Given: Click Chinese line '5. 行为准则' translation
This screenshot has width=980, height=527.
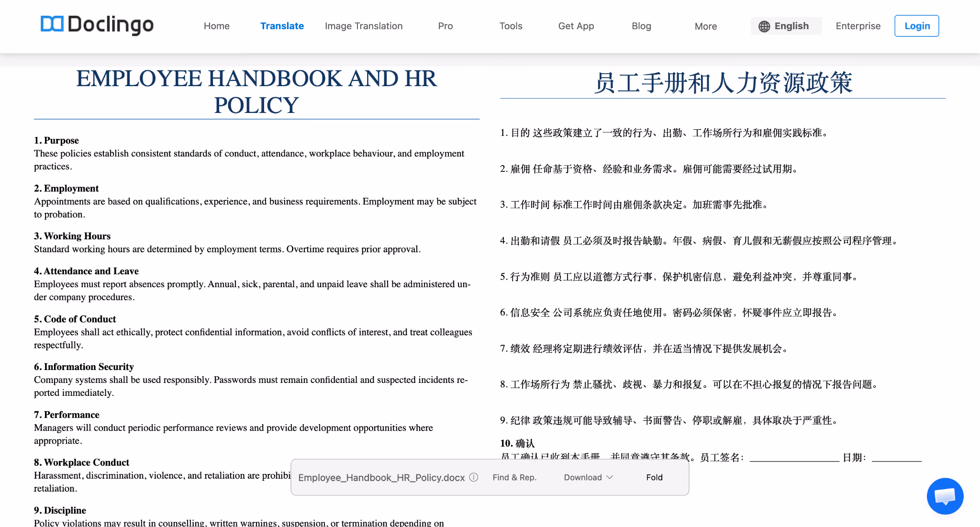Looking at the screenshot, I should (680, 277).
